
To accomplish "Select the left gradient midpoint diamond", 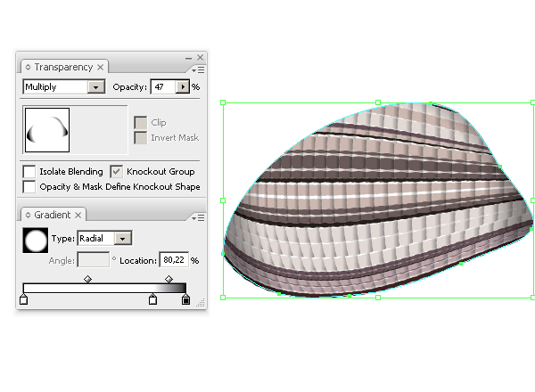I will [87, 279].
